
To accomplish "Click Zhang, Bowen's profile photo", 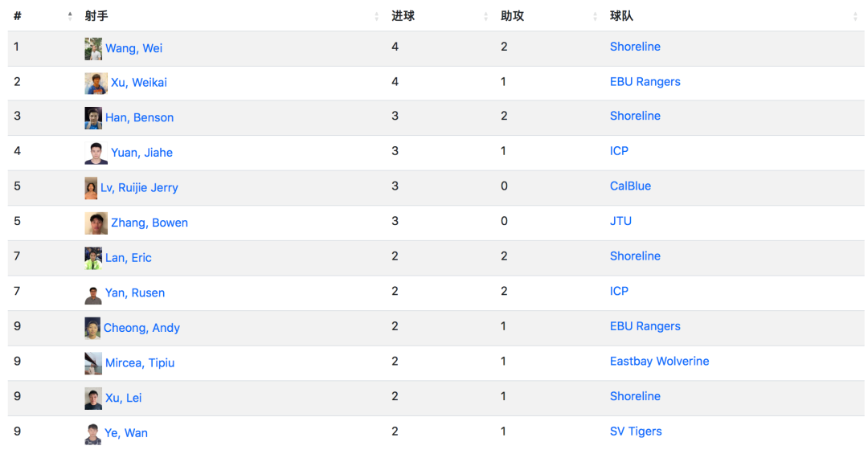I will [96, 223].
